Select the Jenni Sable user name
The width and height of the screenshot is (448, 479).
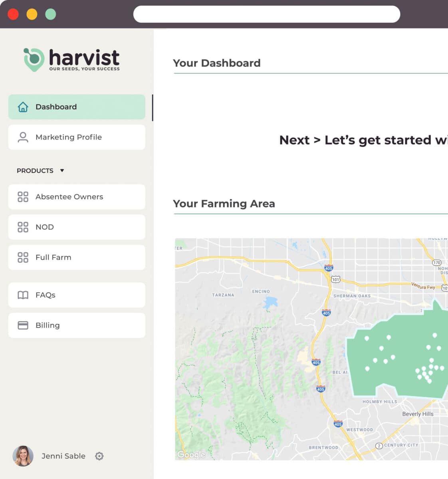63,456
